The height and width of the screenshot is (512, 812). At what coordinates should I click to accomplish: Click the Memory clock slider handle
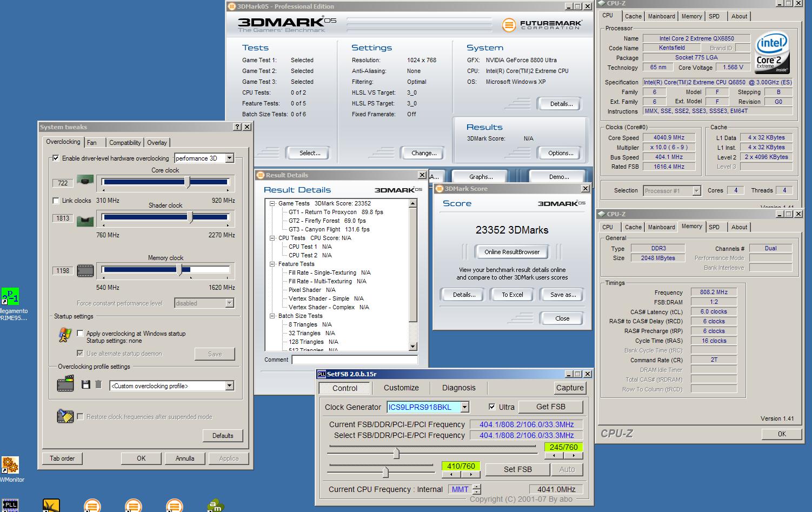pos(180,270)
